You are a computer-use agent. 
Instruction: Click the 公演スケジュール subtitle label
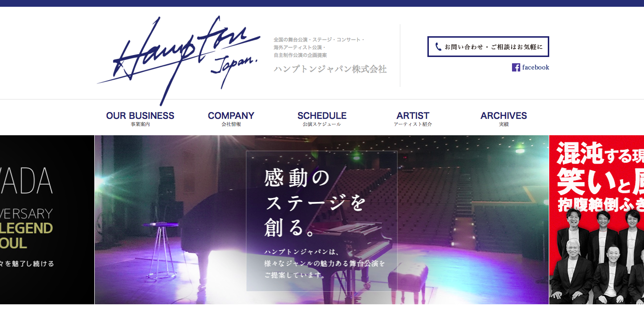[322, 124]
